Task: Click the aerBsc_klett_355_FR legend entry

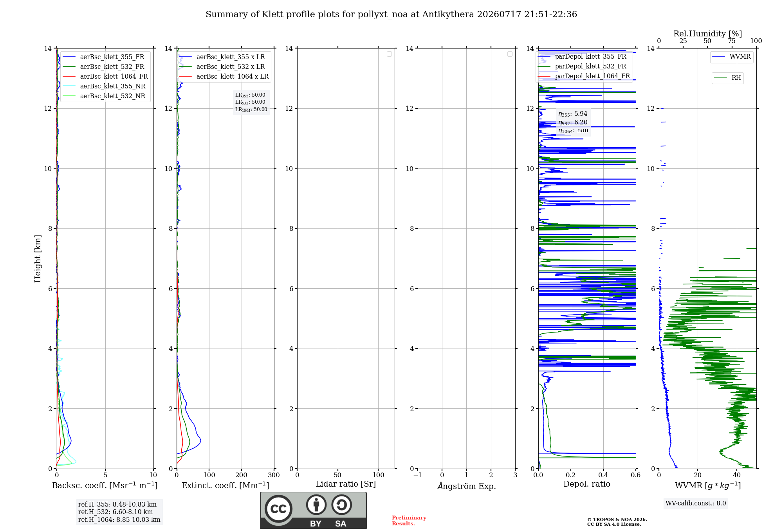Action: (103, 57)
